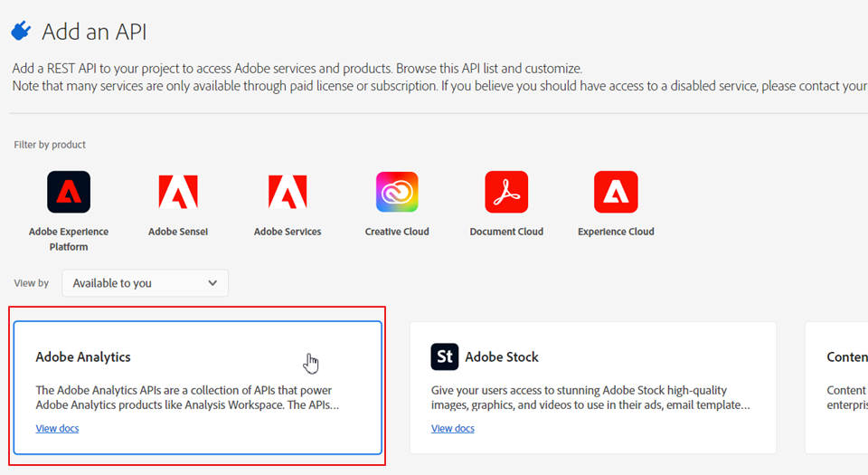Screen dimensions: 868x475
Task: Select the Adobe Stock card title
Action: [x=502, y=357]
